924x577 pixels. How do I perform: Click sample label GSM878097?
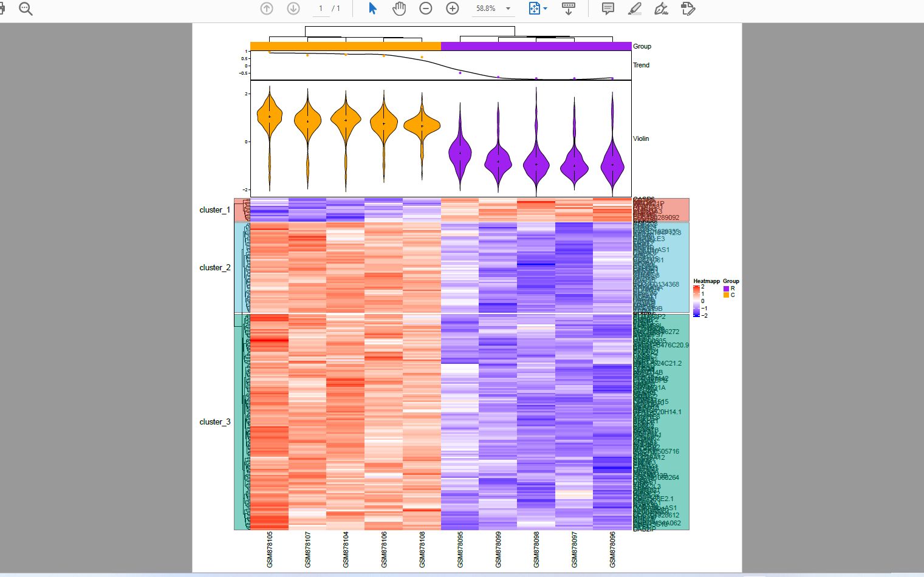(x=575, y=550)
